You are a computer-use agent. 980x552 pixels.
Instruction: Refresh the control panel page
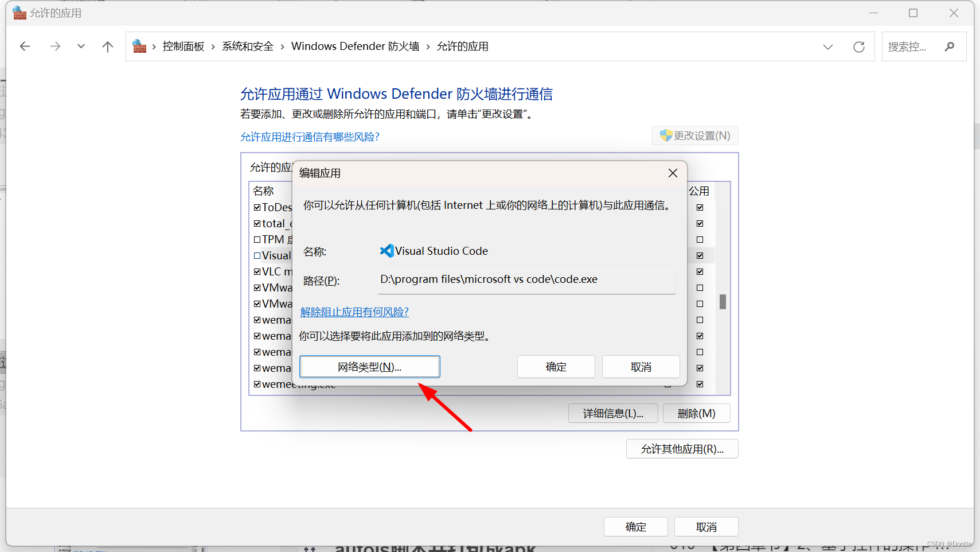point(858,47)
